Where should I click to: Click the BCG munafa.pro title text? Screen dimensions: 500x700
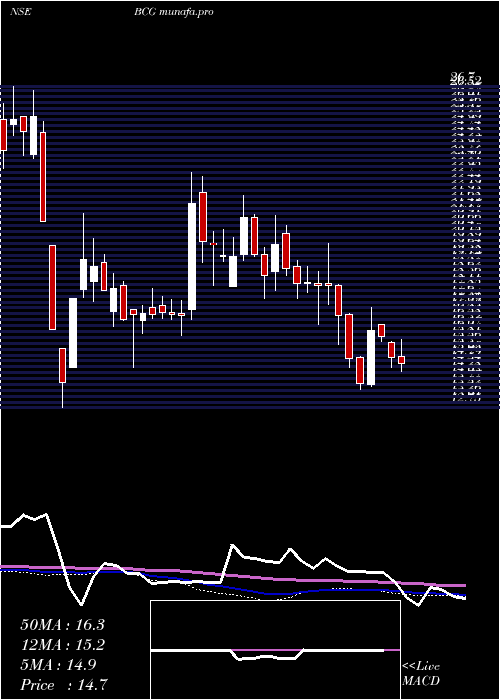tap(173, 12)
